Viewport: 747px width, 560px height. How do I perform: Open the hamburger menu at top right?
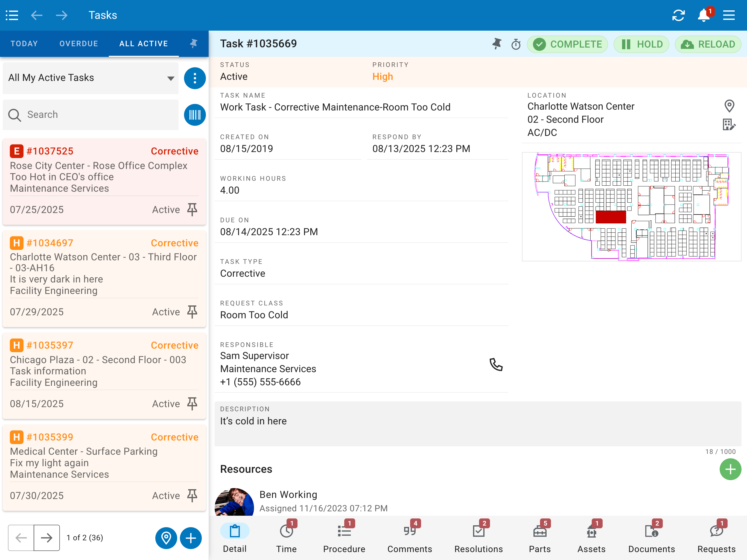729,15
